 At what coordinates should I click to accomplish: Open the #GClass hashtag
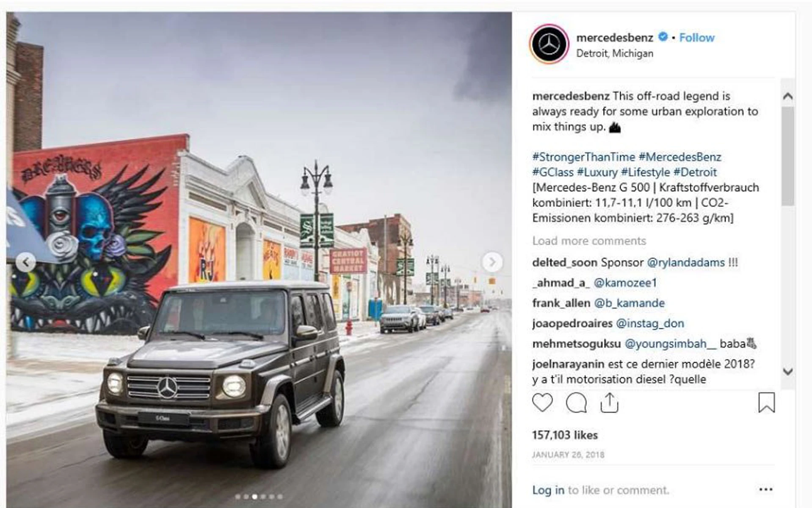(553, 172)
